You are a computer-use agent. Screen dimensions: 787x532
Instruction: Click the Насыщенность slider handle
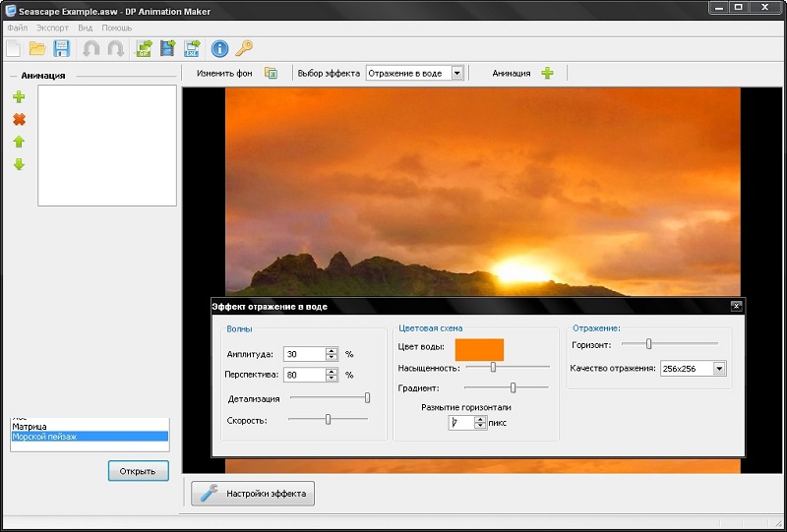click(x=493, y=368)
